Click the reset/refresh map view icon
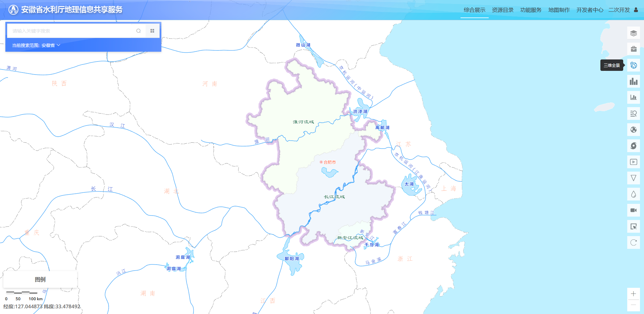Screen dimensions: 644x314 click(634, 242)
